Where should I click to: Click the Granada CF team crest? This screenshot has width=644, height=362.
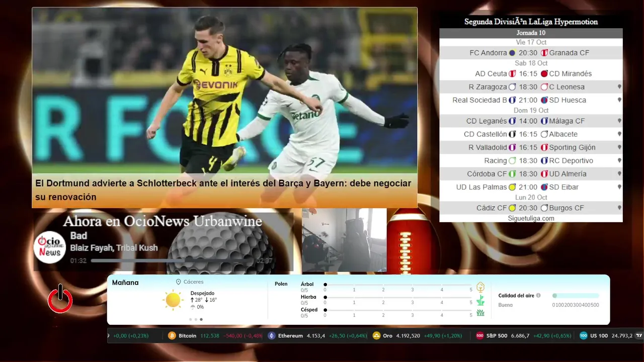544,53
